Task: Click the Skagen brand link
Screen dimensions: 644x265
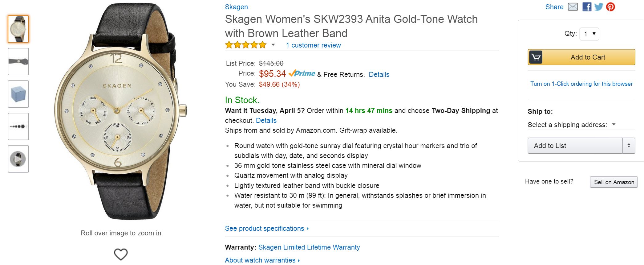Action: (236, 7)
